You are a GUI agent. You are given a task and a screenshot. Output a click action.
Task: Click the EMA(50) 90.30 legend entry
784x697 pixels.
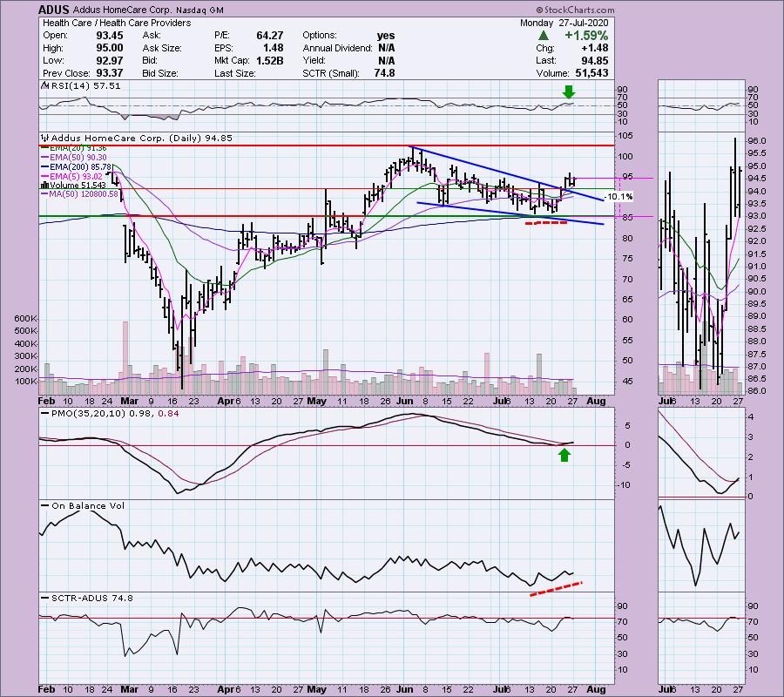pyautogui.click(x=78, y=158)
